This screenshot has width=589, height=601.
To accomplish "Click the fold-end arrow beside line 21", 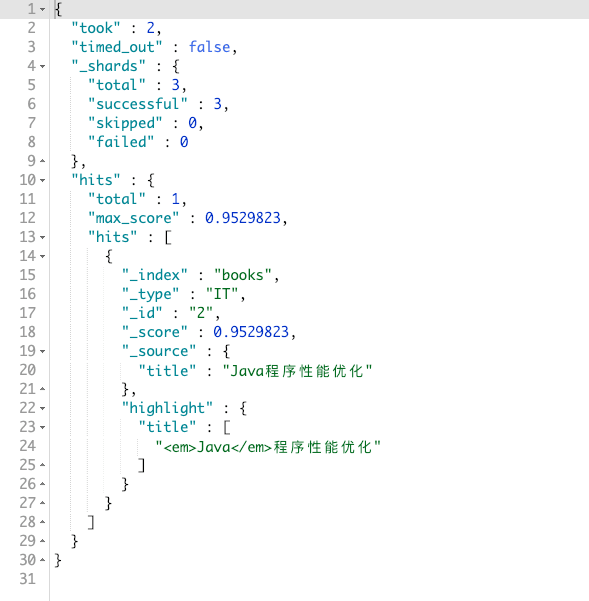I will coord(43,389).
